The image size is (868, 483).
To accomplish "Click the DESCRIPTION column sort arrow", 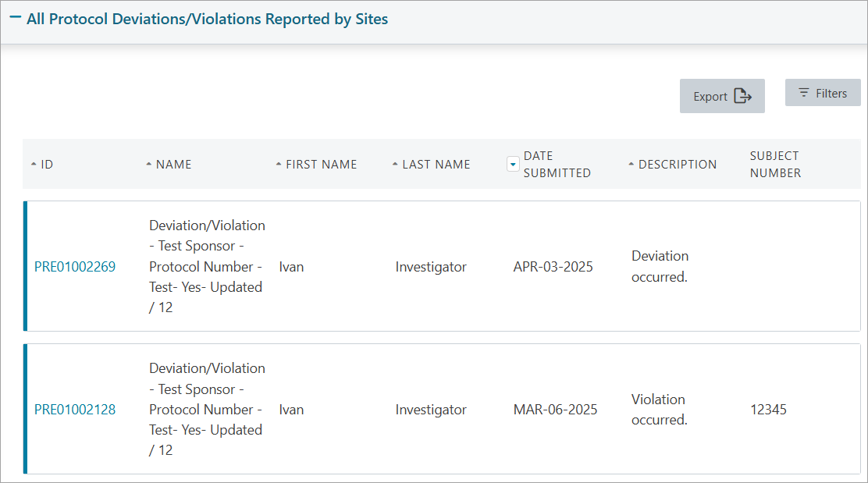I will click(x=631, y=164).
